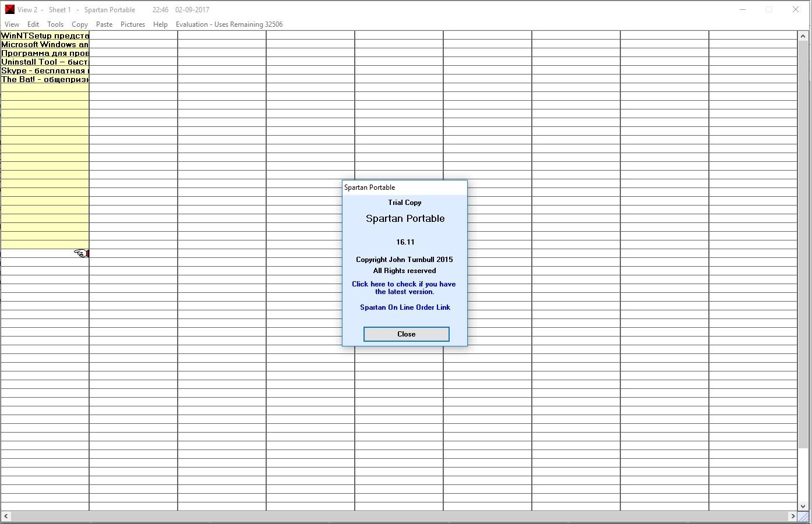
Task: Open the Edit menu
Action: [x=33, y=24]
